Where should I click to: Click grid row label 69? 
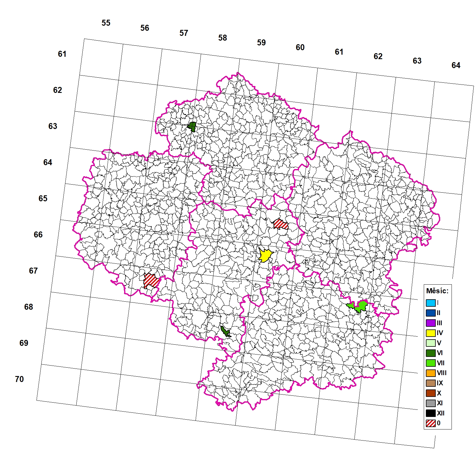pos(24,343)
